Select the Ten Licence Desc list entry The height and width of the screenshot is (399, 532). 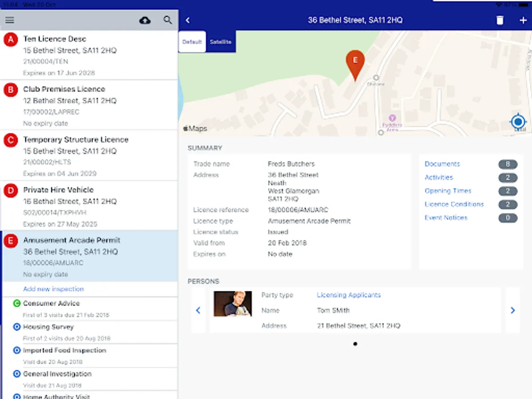pyautogui.click(x=90, y=55)
